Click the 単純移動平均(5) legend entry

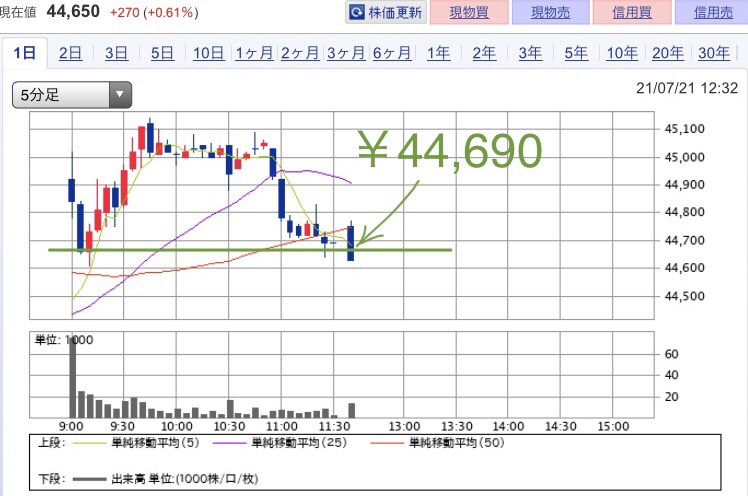[136, 443]
